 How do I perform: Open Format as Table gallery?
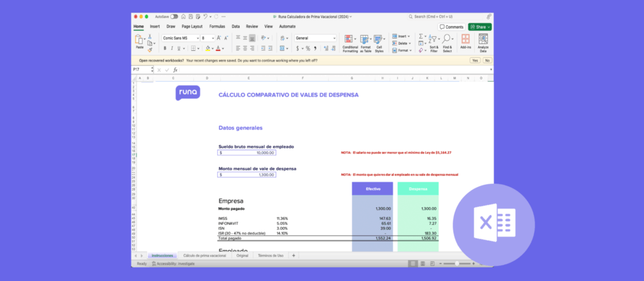click(365, 43)
